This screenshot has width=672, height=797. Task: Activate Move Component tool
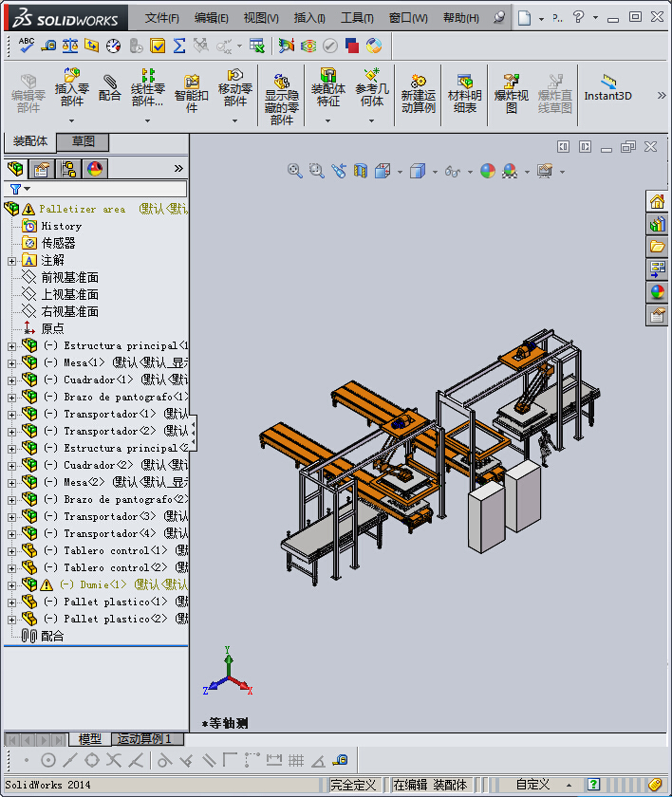pos(234,87)
